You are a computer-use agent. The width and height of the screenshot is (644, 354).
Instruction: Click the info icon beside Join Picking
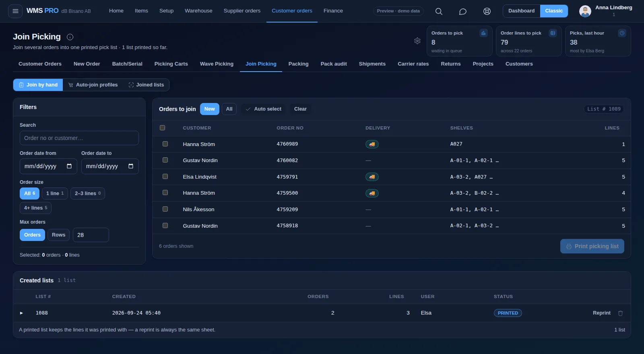pos(70,37)
